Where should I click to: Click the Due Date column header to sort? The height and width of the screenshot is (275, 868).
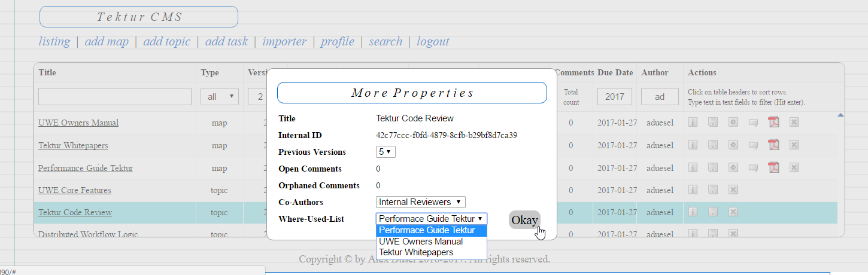[615, 72]
